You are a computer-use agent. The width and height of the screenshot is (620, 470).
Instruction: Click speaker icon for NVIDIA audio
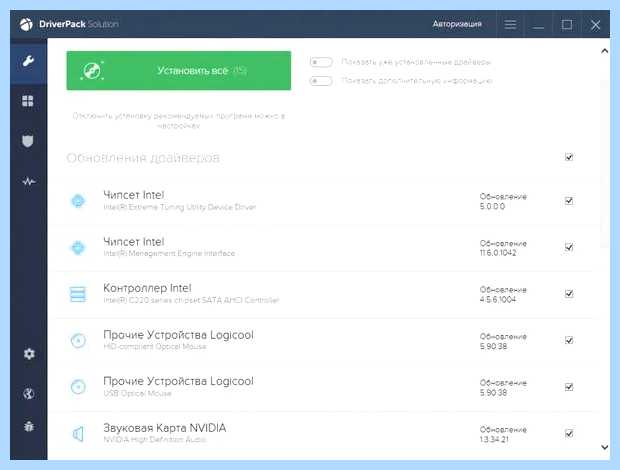click(x=78, y=434)
